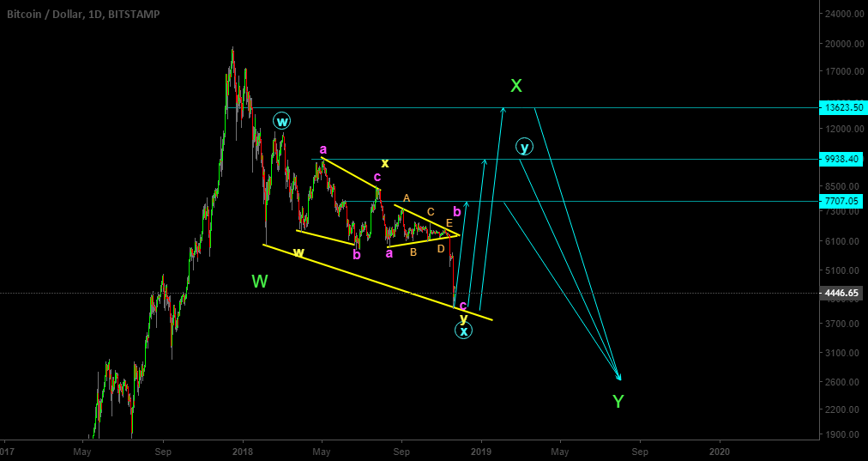This screenshot has width=868, height=461.
Task: Click the 13623.50 price level label
Action: [841, 108]
